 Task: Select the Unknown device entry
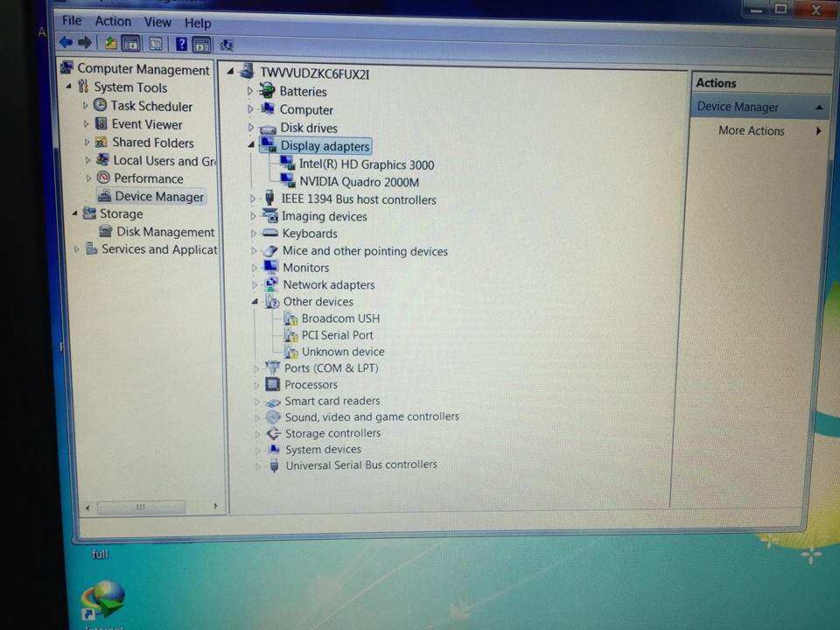click(342, 352)
